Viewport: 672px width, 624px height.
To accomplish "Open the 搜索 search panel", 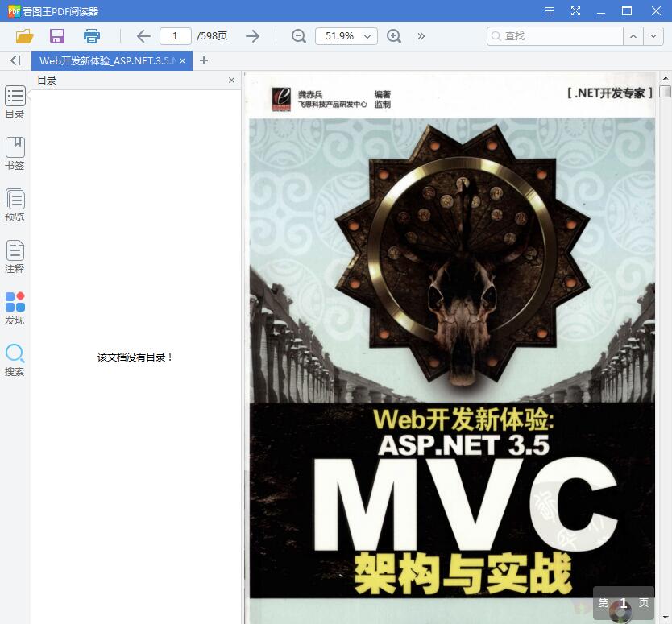I will (x=15, y=360).
